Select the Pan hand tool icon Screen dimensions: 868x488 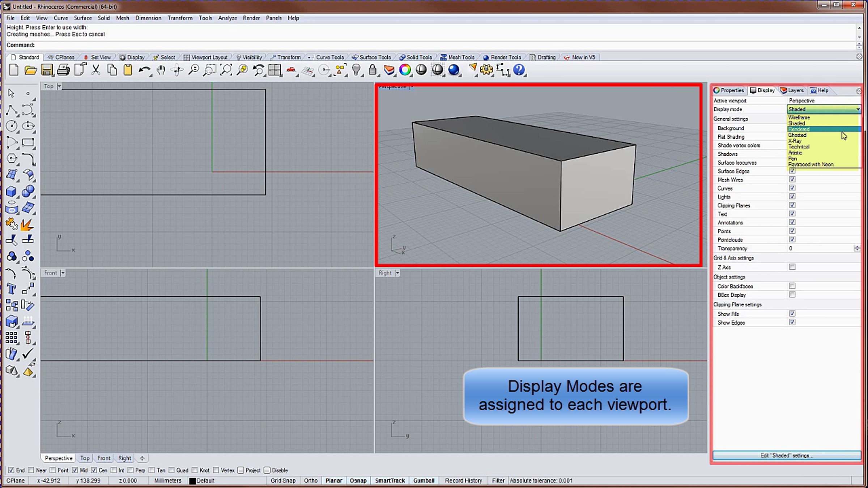click(x=161, y=70)
